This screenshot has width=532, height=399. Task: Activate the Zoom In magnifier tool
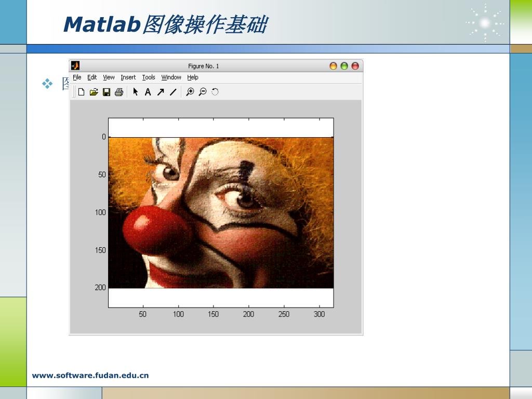(190, 92)
